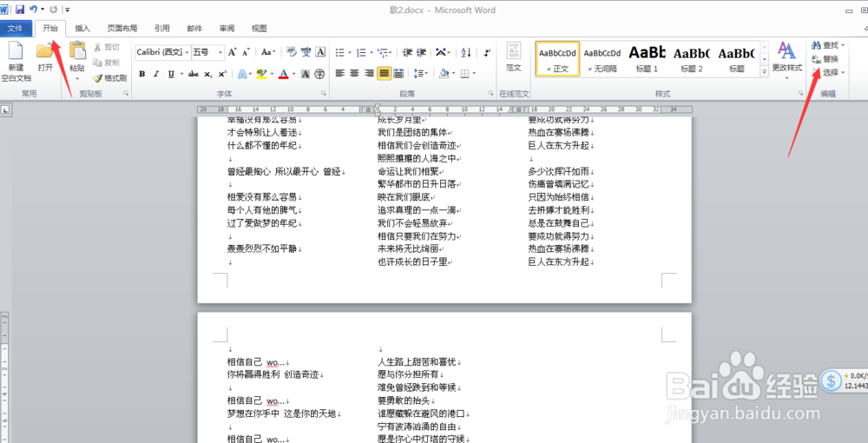Toggle Center paragraph alignment
The height and width of the screenshot is (443, 868).
coord(355,73)
